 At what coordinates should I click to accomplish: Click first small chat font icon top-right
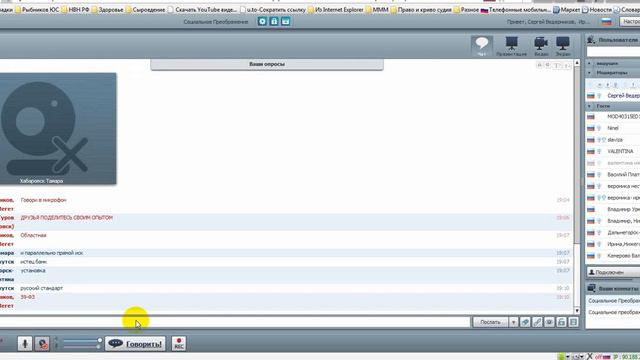(x=539, y=65)
